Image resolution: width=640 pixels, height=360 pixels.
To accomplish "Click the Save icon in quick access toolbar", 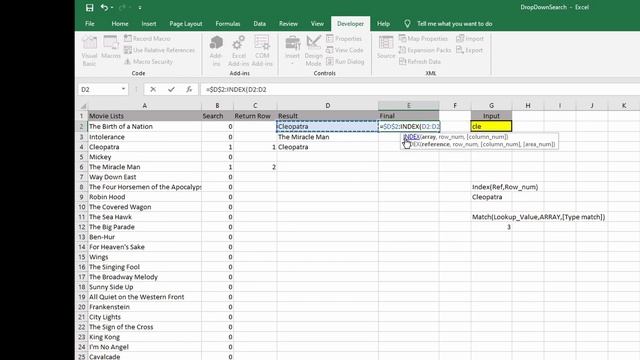I will coord(89,7).
